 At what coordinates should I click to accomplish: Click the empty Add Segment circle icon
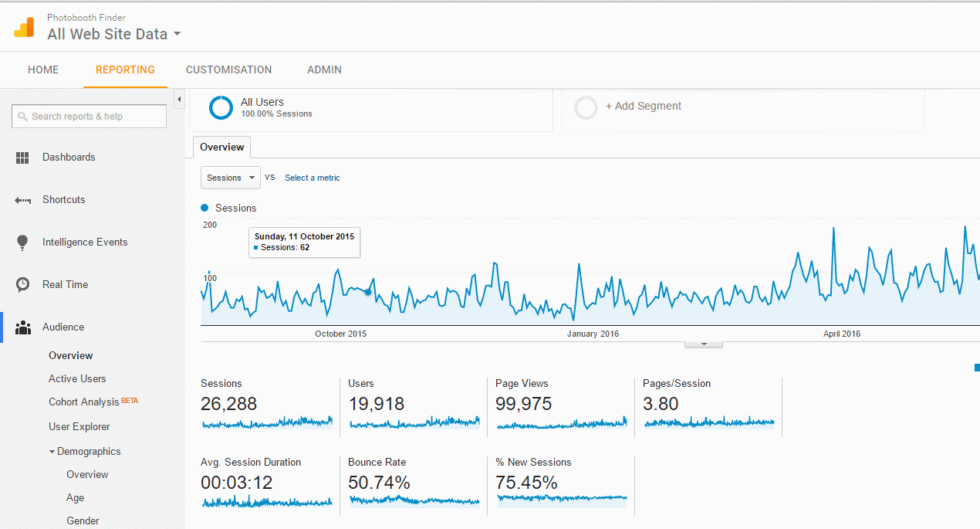click(586, 107)
